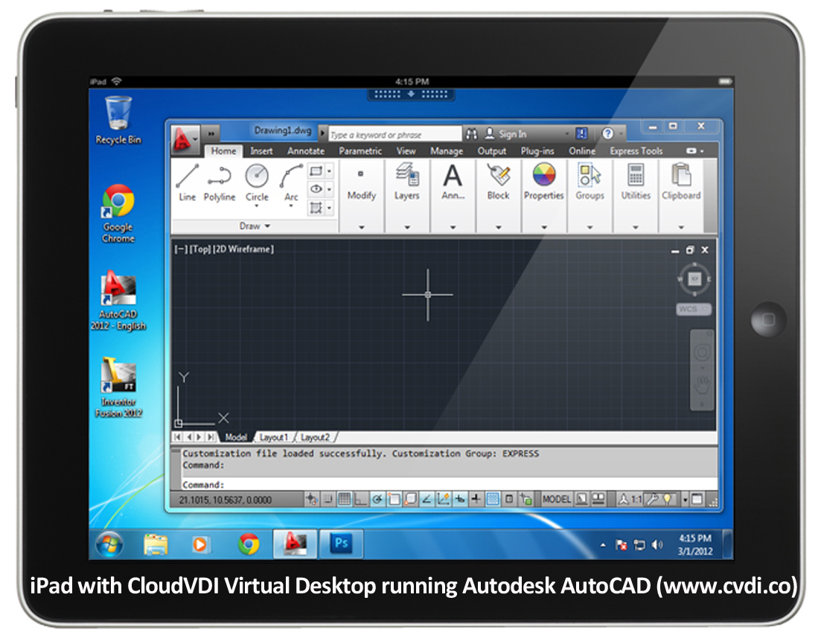821x644 pixels.
Task: Expand the Draw panel dropdown
Action: pos(255,226)
